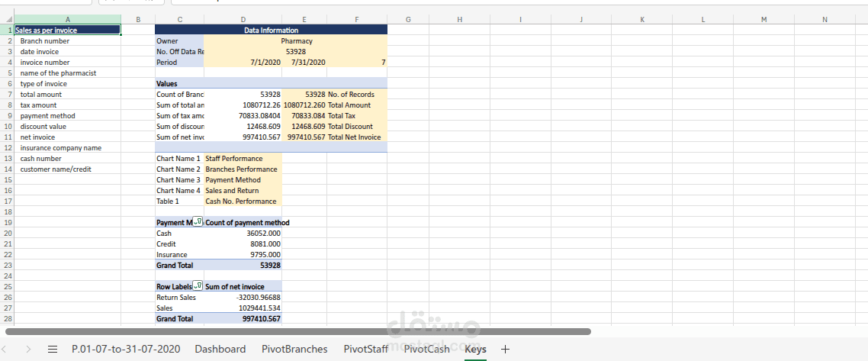Go to next sheet with right arrow
The image size is (868, 361).
coord(28,350)
